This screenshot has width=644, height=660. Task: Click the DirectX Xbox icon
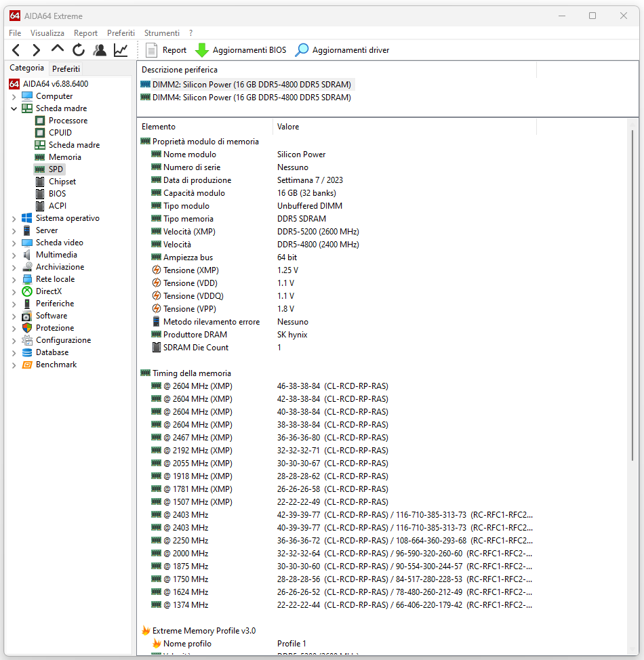click(27, 291)
